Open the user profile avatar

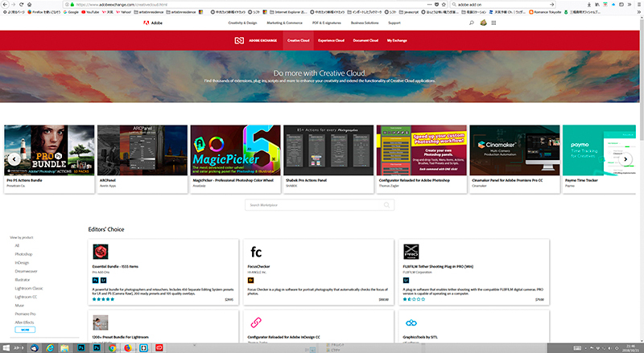click(x=484, y=23)
